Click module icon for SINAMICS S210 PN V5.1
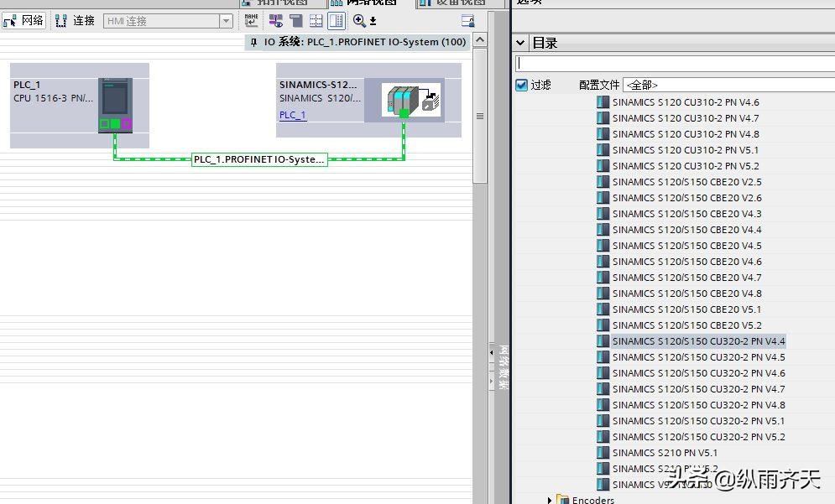This screenshot has width=835, height=504. click(x=603, y=453)
